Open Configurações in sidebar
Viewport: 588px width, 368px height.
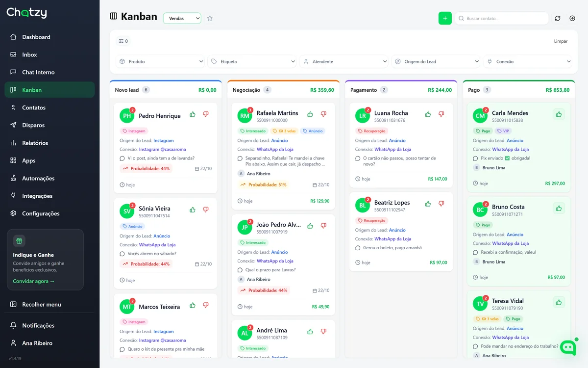click(49, 213)
